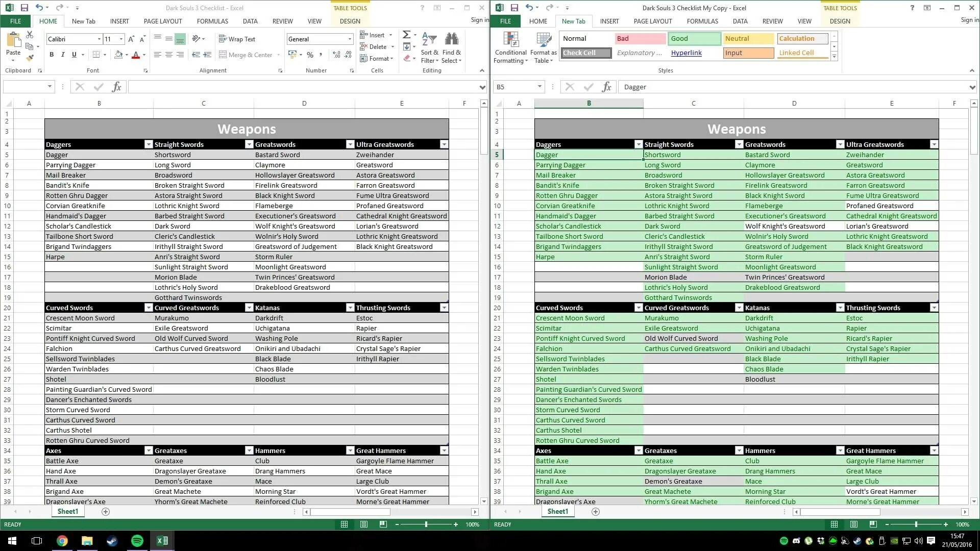
Task: Open Sort & Filter icon
Action: tap(429, 39)
